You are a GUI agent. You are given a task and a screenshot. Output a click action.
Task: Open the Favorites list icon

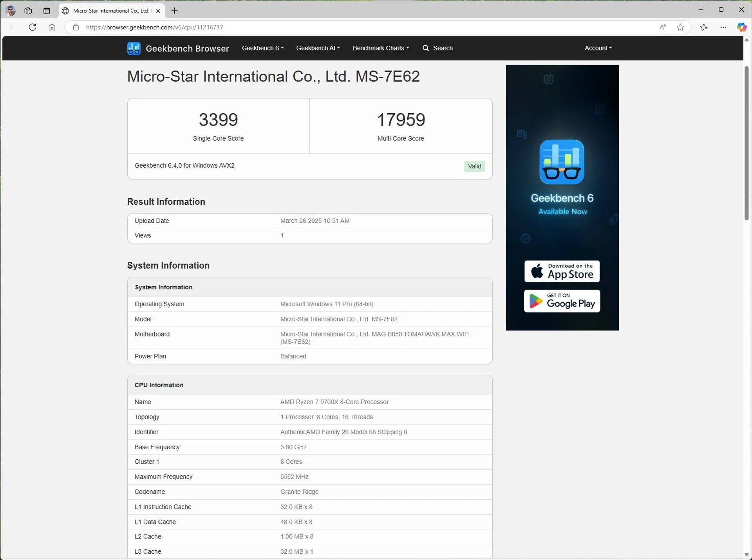[x=704, y=27]
